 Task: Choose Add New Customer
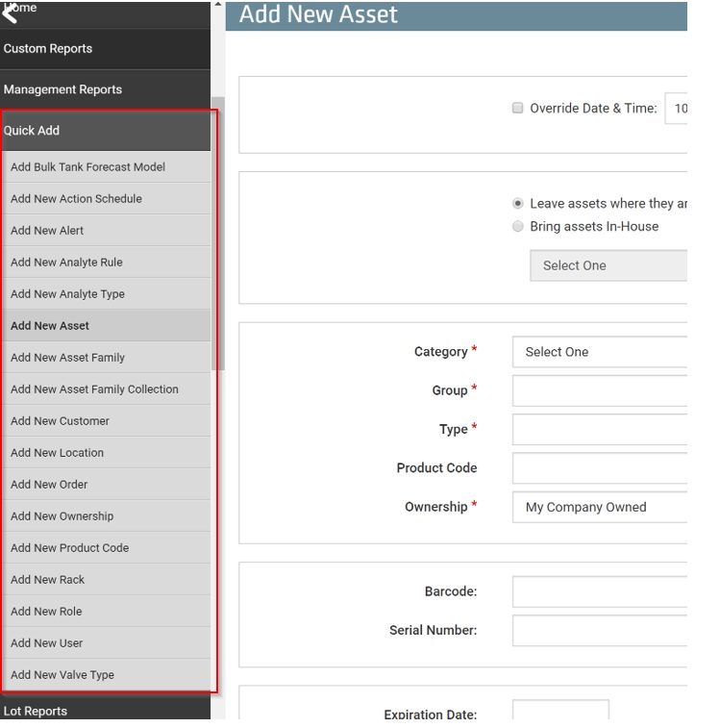tap(107, 421)
